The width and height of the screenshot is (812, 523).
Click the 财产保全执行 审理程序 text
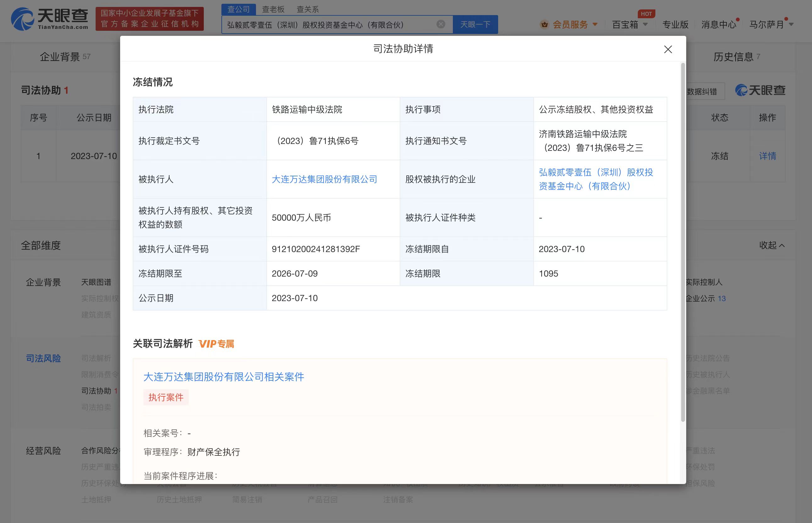tap(214, 452)
